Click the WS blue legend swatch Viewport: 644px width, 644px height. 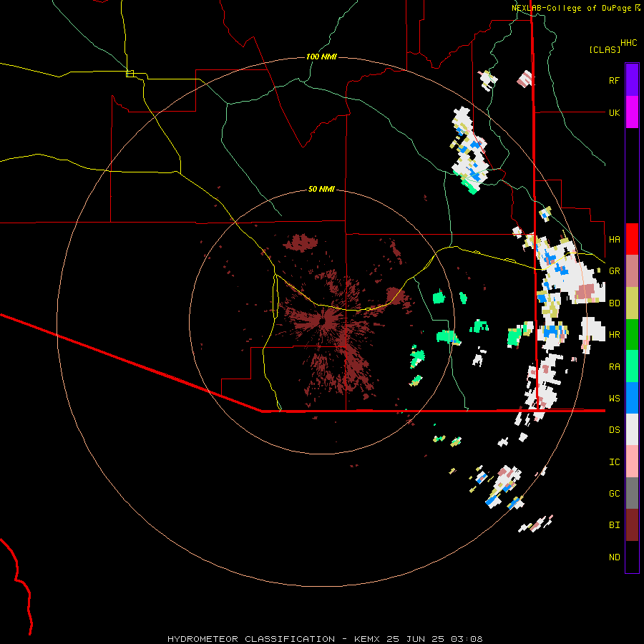[632, 398]
